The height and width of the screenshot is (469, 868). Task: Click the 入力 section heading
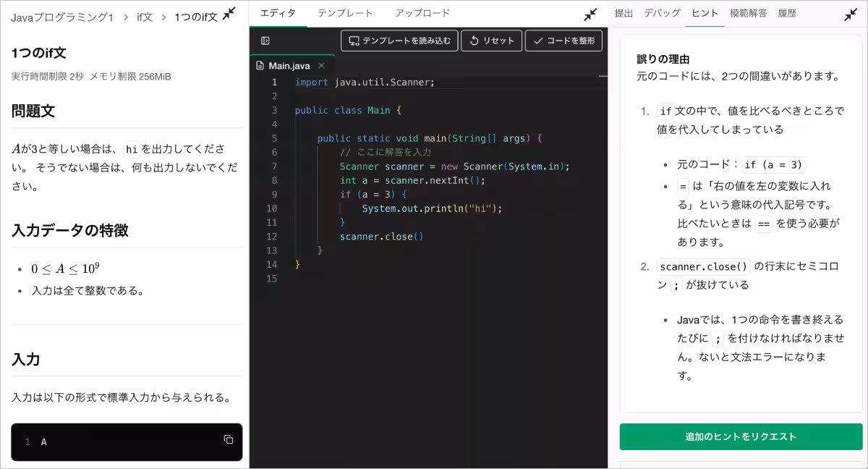pos(26,359)
